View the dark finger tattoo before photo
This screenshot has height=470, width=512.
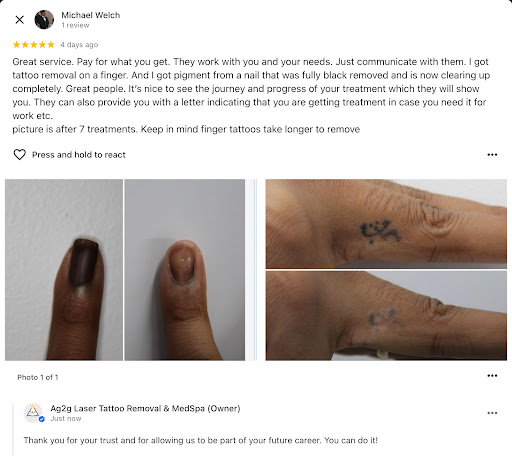386,224
